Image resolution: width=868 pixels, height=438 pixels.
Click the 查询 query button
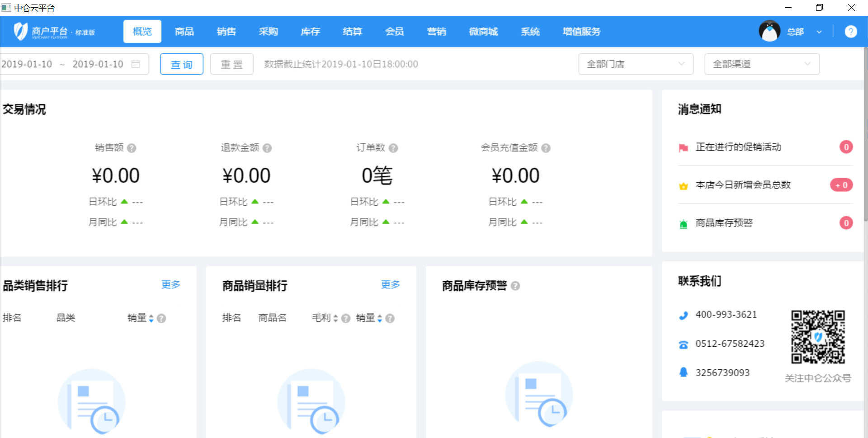pyautogui.click(x=181, y=64)
